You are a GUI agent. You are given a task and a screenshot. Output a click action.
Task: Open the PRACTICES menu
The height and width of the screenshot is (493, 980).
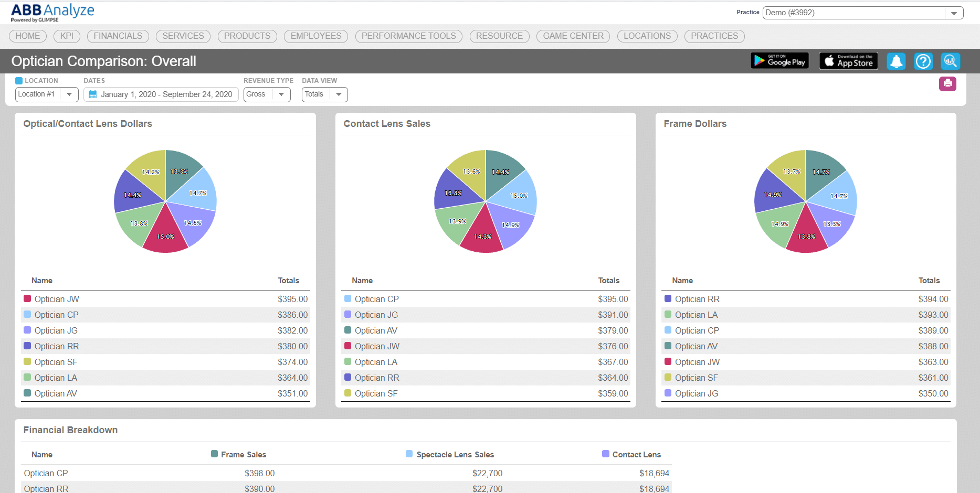[714, 36]
